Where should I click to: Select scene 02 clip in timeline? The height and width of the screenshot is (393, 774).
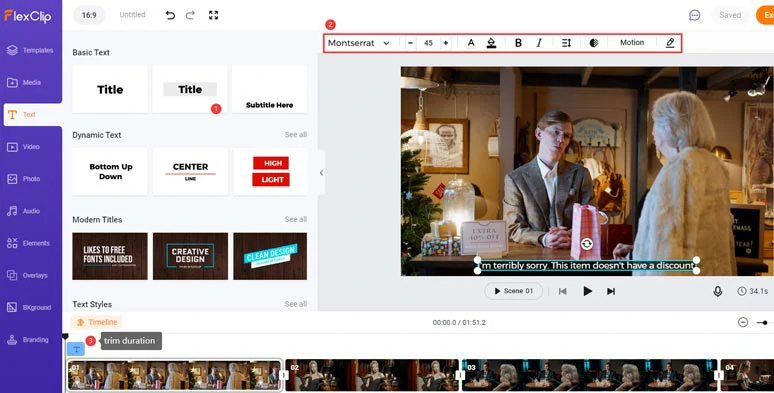coord(372,375)
